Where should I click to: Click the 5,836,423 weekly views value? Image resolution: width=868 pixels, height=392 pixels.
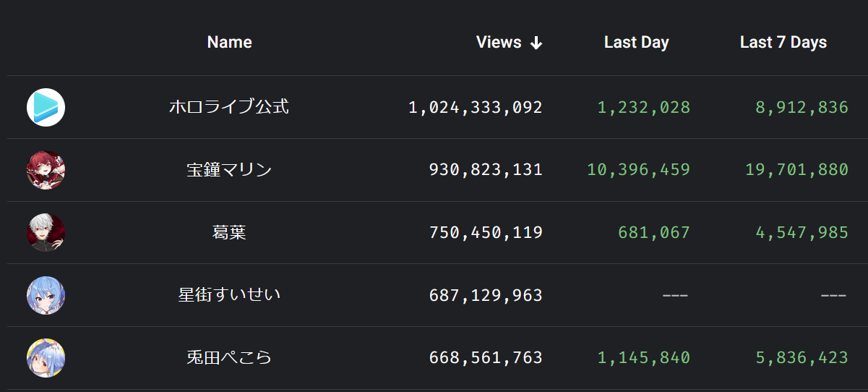tap(802, 358)
